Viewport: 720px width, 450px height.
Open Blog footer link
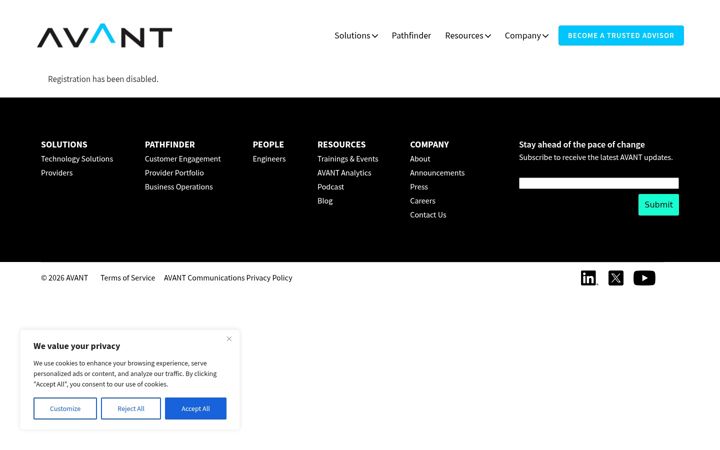point(325,201)
